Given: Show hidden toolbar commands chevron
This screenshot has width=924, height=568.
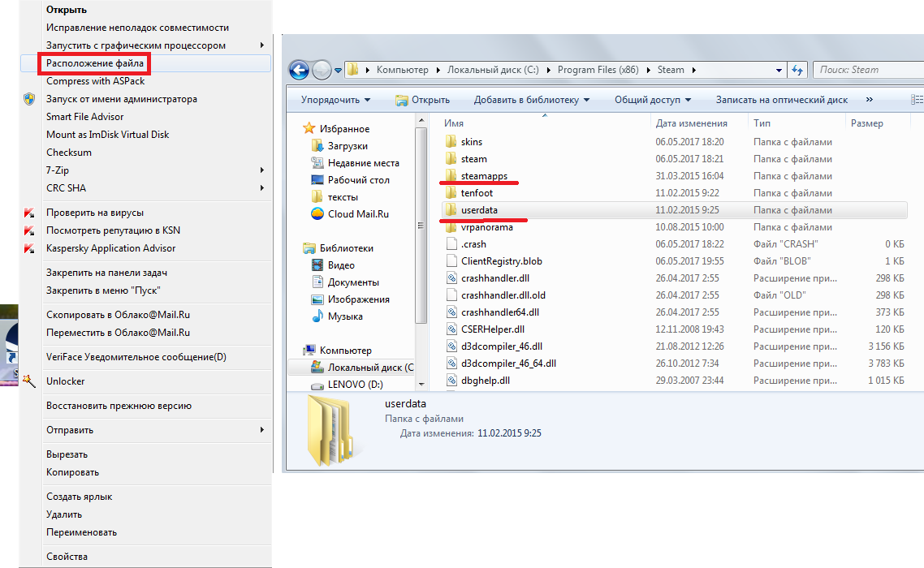Looking at the screenshot, I should coord(870,100).
